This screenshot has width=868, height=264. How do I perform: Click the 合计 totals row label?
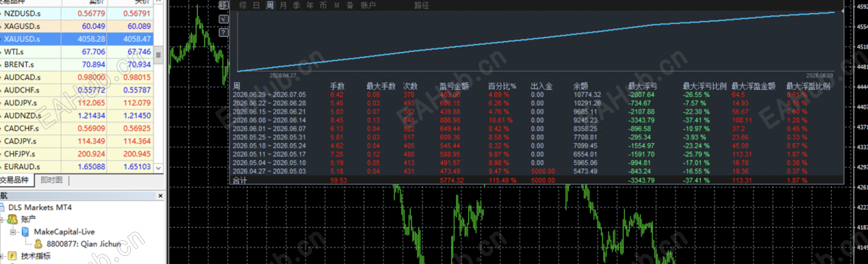click(240, 180)
